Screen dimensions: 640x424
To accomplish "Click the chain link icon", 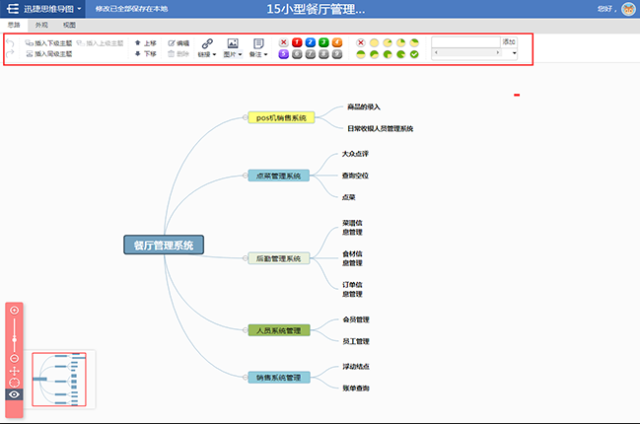I will 207,43.
